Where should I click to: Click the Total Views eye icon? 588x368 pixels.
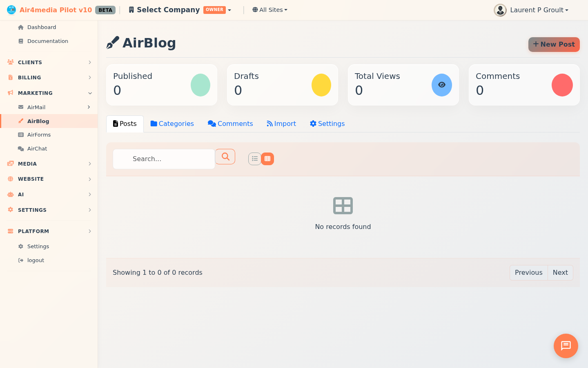[x=441, y=85]
